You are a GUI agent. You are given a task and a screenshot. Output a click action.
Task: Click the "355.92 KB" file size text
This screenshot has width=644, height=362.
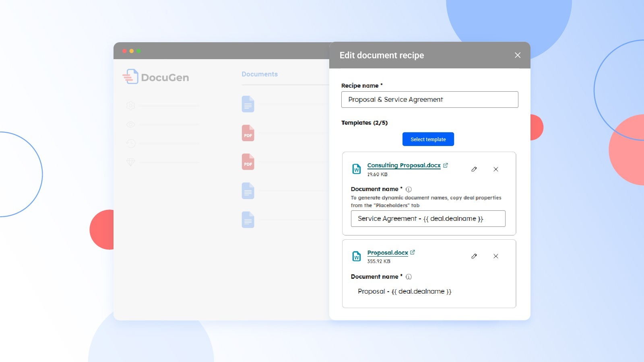tap(379, 261)
